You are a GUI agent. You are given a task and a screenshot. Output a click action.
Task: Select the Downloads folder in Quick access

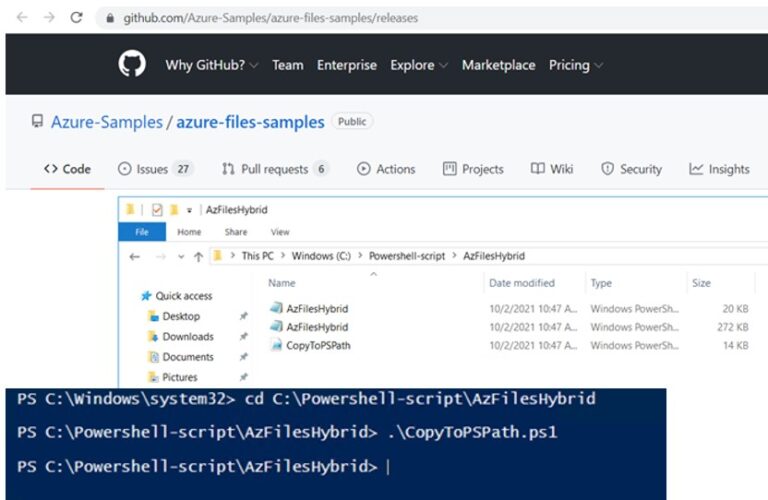187,337
